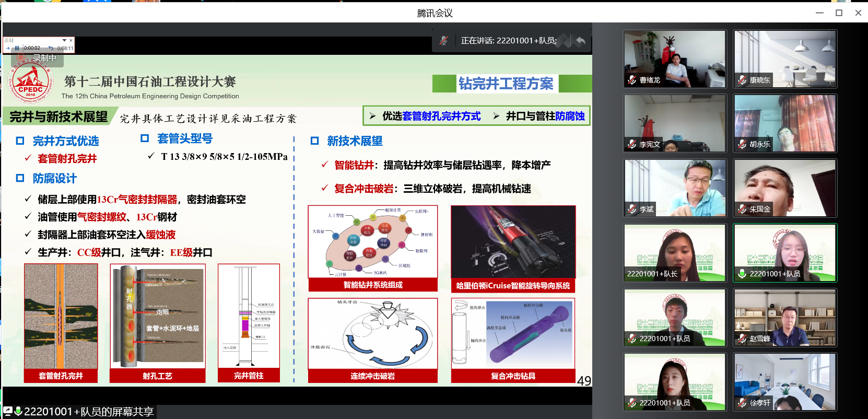Open the recording toolbar dropdown arrow

64,40
